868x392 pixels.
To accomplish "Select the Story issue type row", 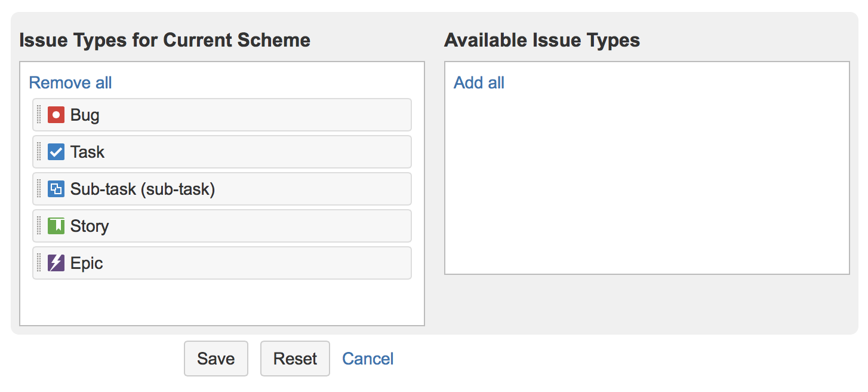I will pos(222,226).
